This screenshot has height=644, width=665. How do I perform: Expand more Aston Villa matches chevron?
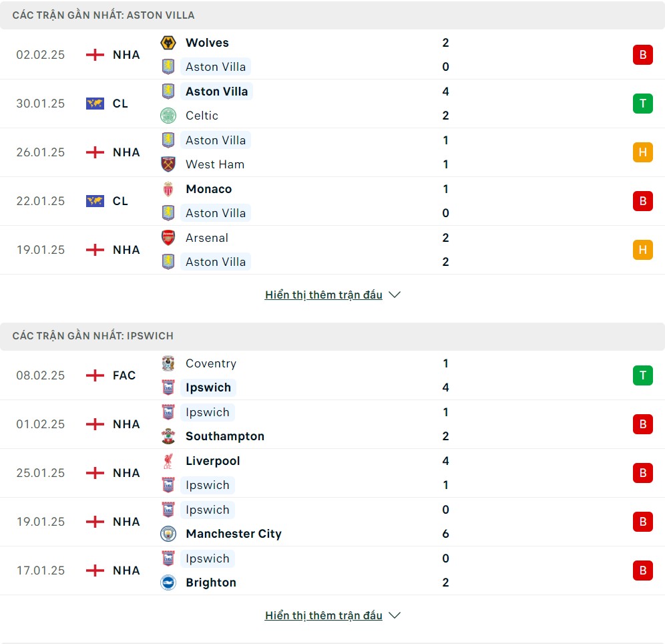click(x=395, y=295)
